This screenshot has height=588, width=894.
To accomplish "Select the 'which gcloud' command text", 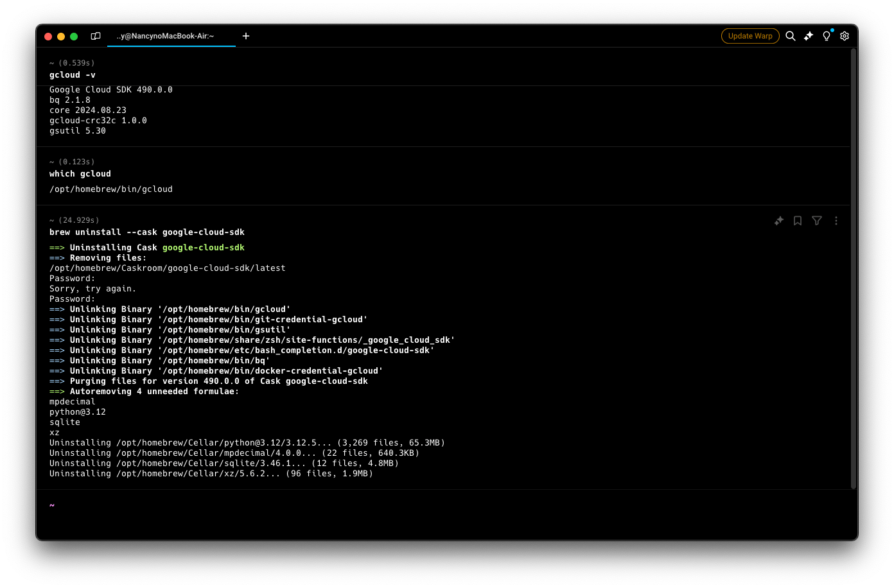I will (80, 174).
